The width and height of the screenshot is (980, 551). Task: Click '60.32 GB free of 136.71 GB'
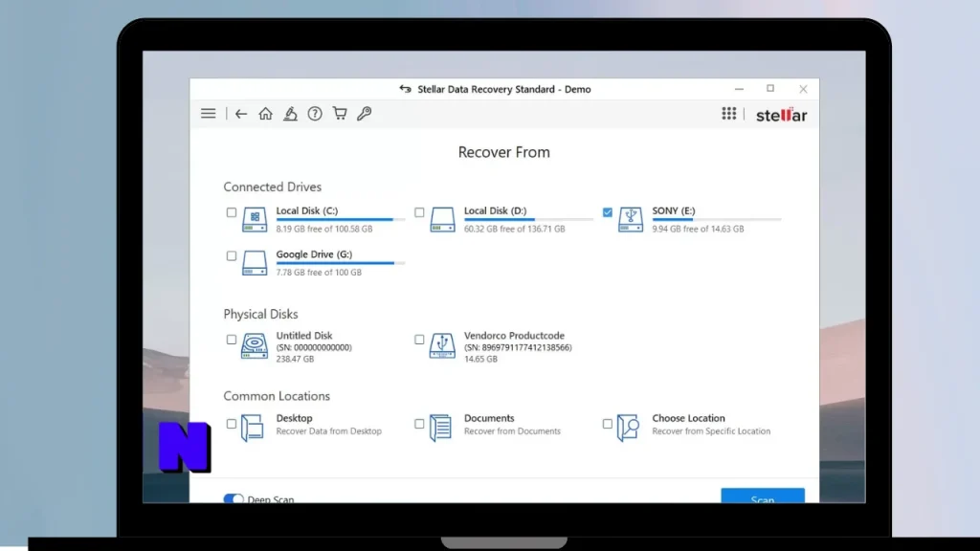514,229
